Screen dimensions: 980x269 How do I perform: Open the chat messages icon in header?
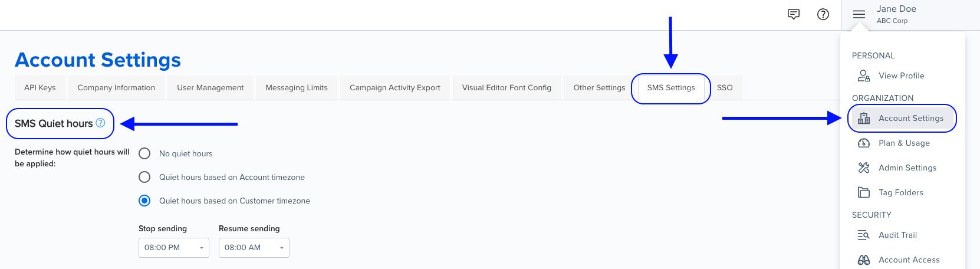pos(794,15)
